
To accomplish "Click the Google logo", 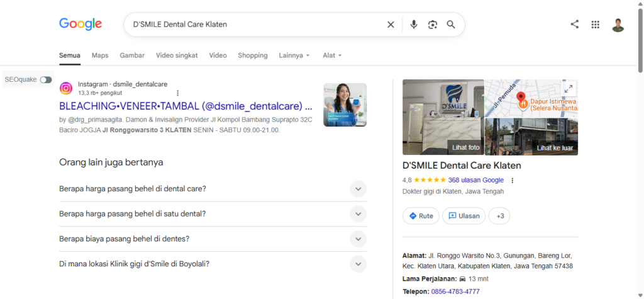I will point(80,24).
